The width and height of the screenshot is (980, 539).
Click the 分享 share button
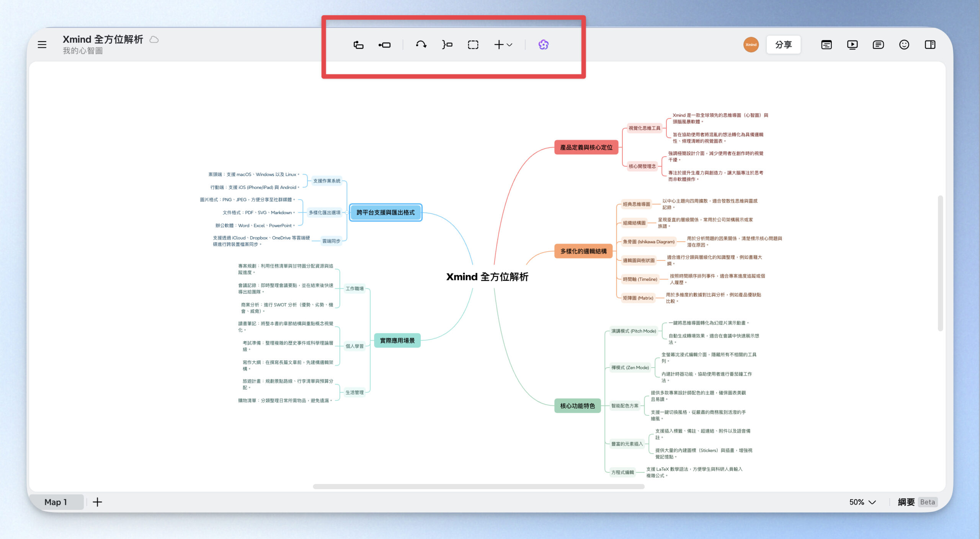[x=784, y=45]
